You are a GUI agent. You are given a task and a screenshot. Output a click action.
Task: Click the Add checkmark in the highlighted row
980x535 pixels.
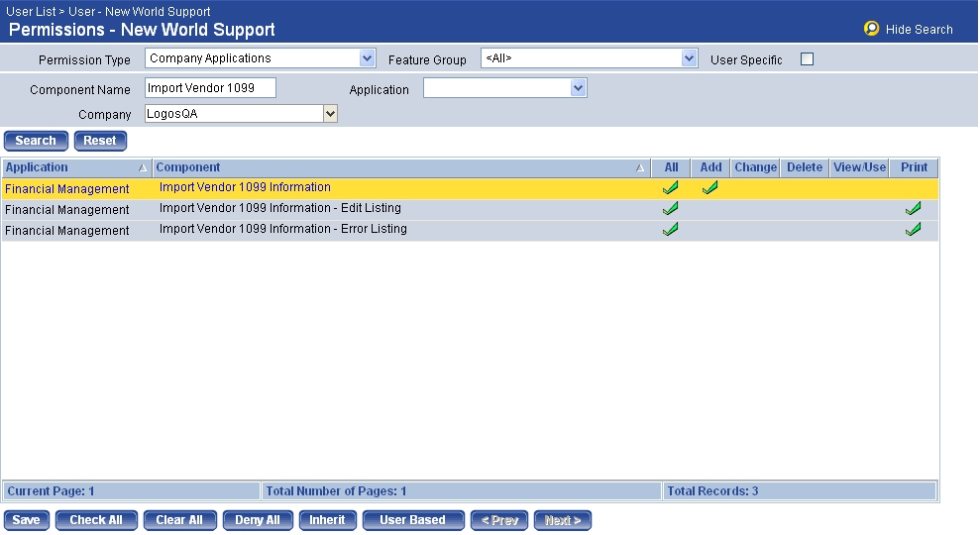click(x=710, y=187)
